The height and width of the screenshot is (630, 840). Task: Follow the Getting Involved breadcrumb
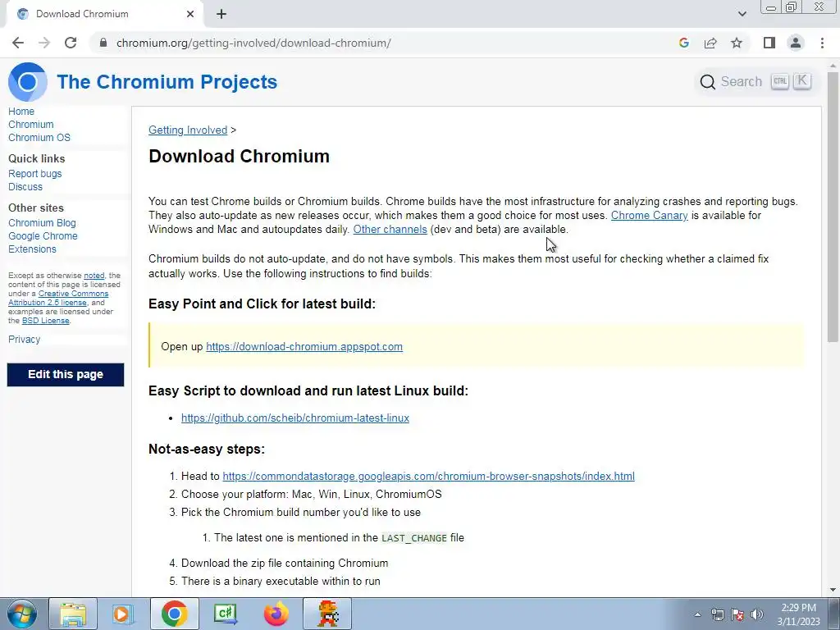(188, 130)
